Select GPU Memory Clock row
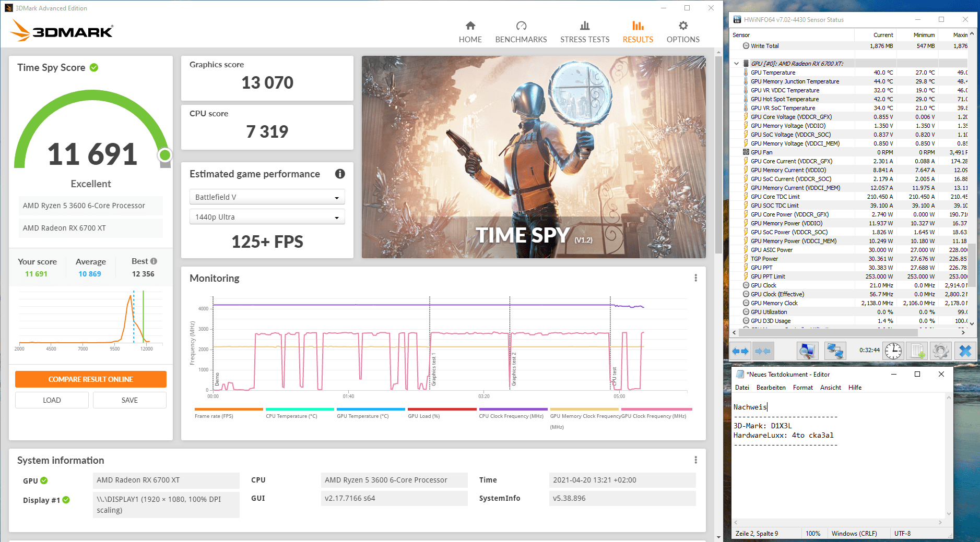This screenshot has width=980, height=542. [849, 303]
